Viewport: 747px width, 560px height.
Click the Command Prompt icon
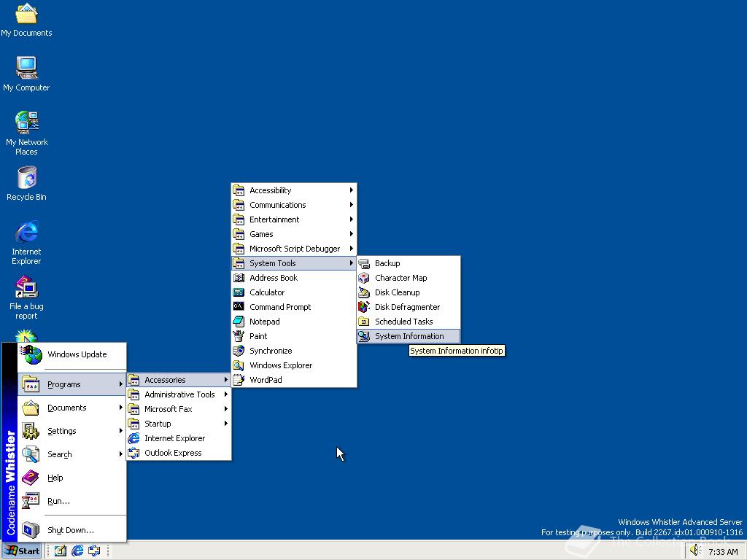[239, 307]
